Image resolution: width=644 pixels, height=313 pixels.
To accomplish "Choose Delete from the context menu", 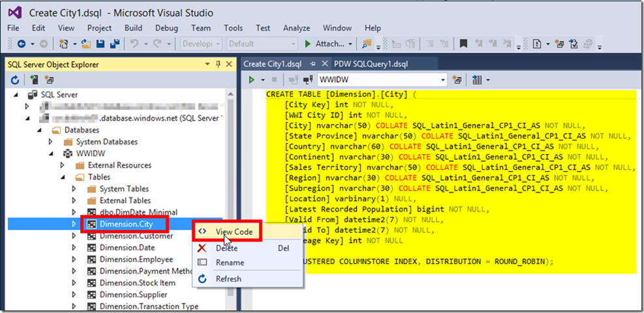I will 248,248.
